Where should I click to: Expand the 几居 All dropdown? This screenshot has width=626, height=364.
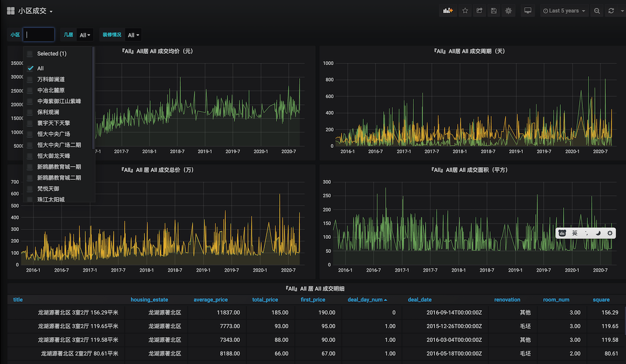coord(85,35)
